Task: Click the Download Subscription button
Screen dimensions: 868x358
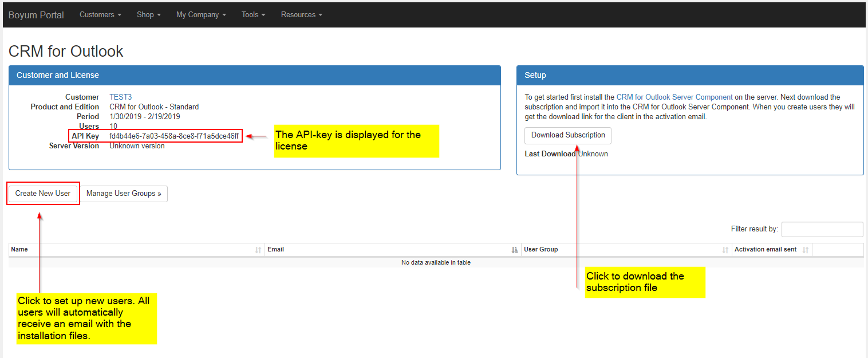Action: click(568, 135)
